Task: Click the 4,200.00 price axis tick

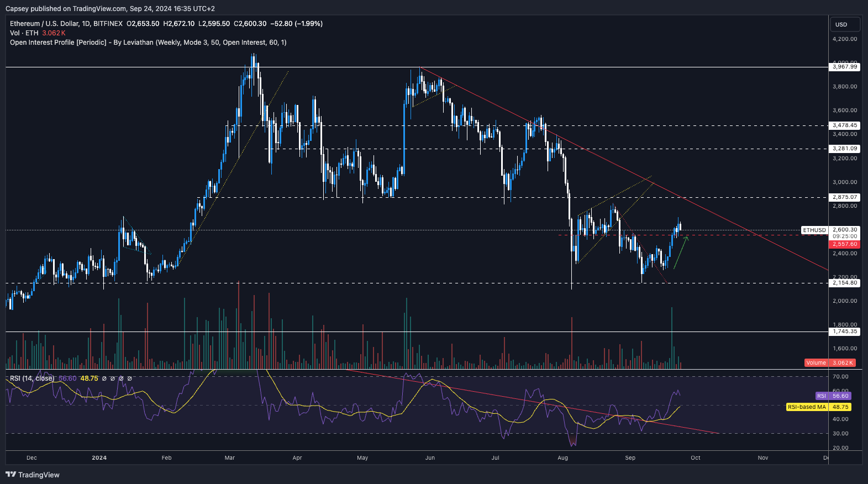Action: coord(845,39)
